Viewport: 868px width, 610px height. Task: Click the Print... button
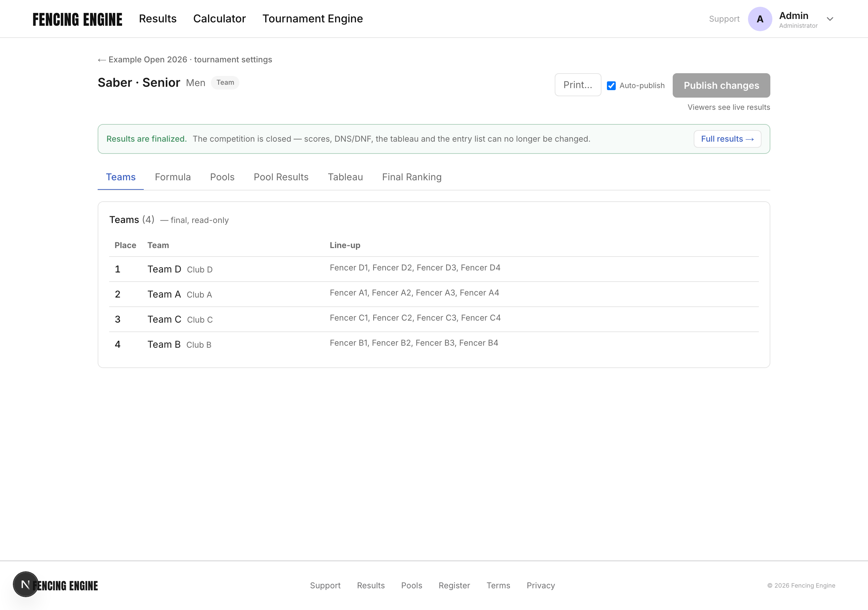[x=578, y=85]
